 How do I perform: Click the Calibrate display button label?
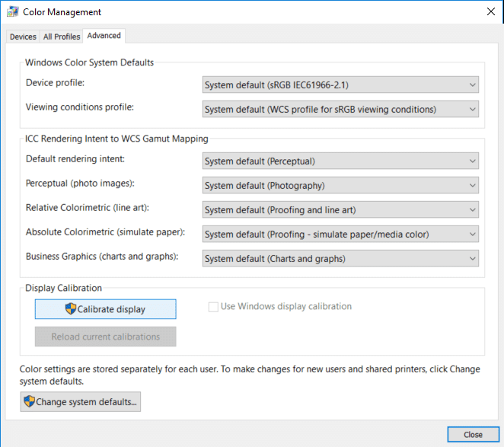click(x=111, y=309)
